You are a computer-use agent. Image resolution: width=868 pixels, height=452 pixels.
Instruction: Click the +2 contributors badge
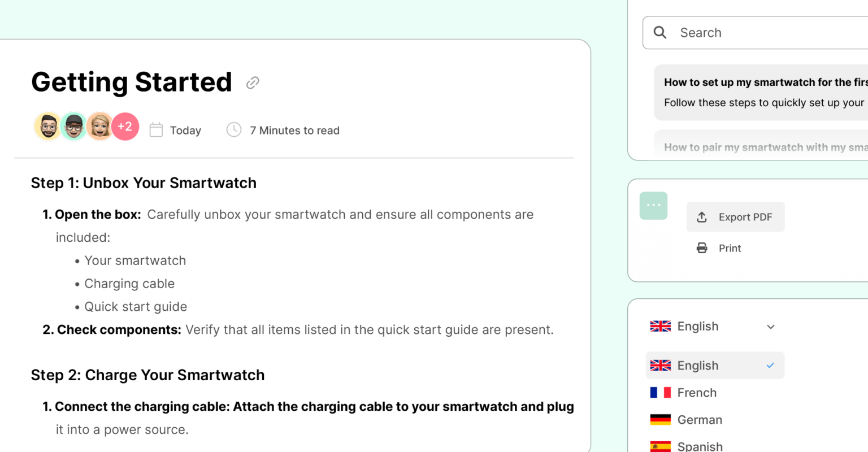coord(125,126)
